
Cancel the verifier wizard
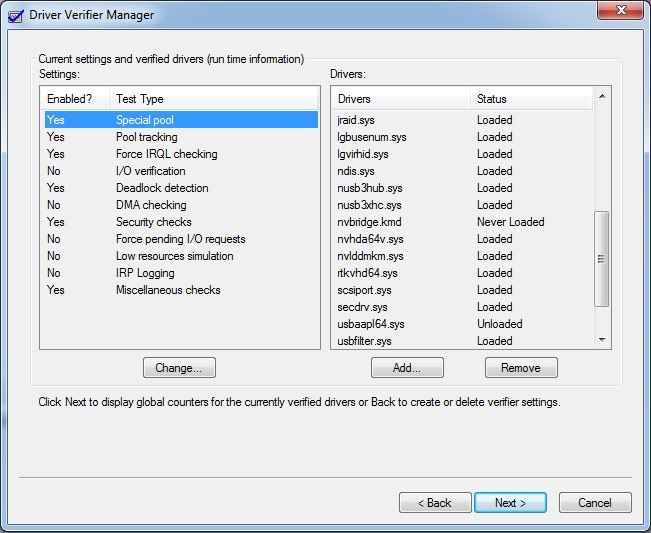[x=595, y=503]
